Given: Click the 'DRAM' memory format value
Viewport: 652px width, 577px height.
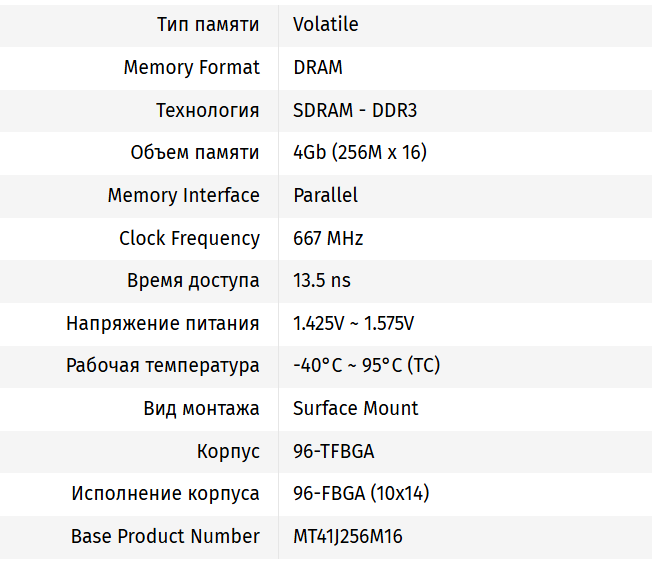Looking at the screenshot, I should click(318, 68).
